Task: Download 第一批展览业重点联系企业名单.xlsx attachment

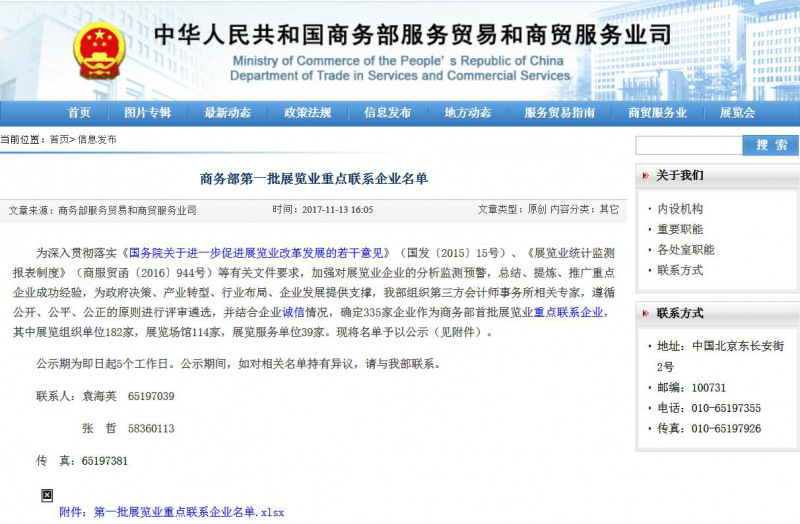Action: 189,512
